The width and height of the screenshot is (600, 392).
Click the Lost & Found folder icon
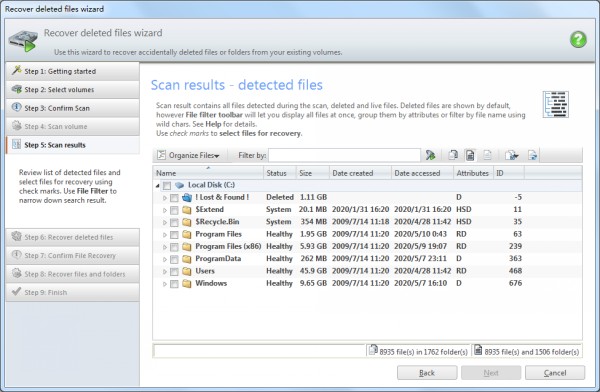187,198
